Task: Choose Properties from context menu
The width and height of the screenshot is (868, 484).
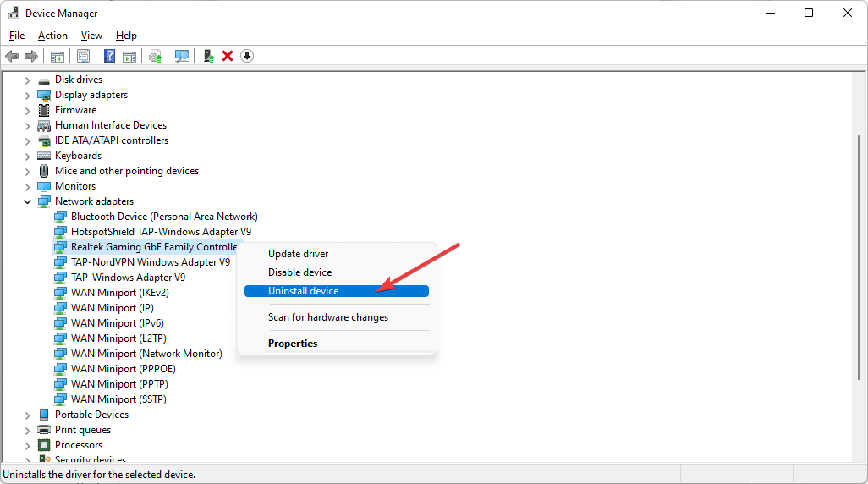Action: (x=337, y=344)
